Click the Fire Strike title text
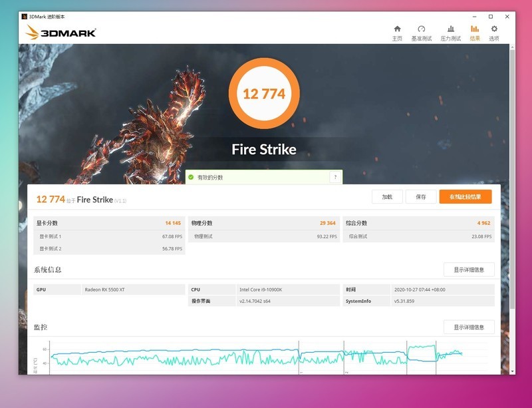 (x=264, y=149)
